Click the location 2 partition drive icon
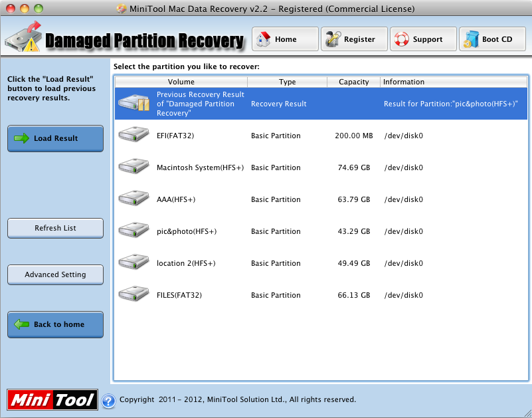Image resolution: width=532 pixels, height=418 pixels. click(133, 263)
